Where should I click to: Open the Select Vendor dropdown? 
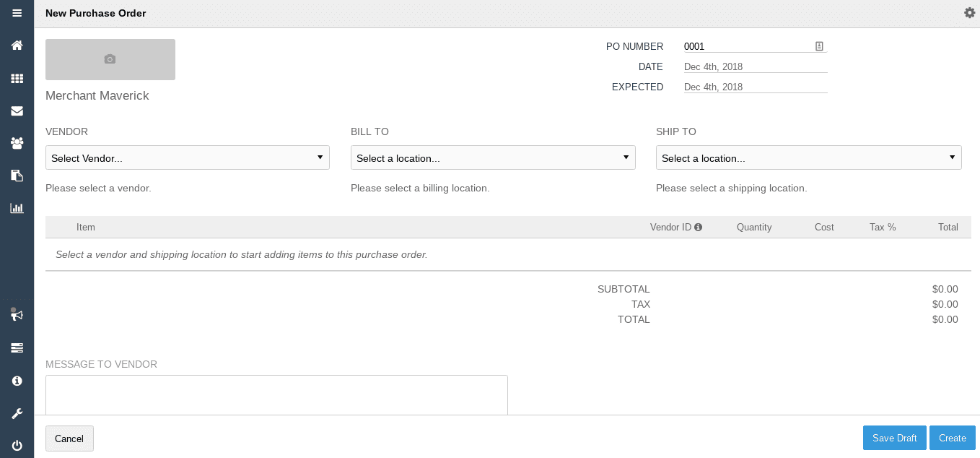click(188, 157)
